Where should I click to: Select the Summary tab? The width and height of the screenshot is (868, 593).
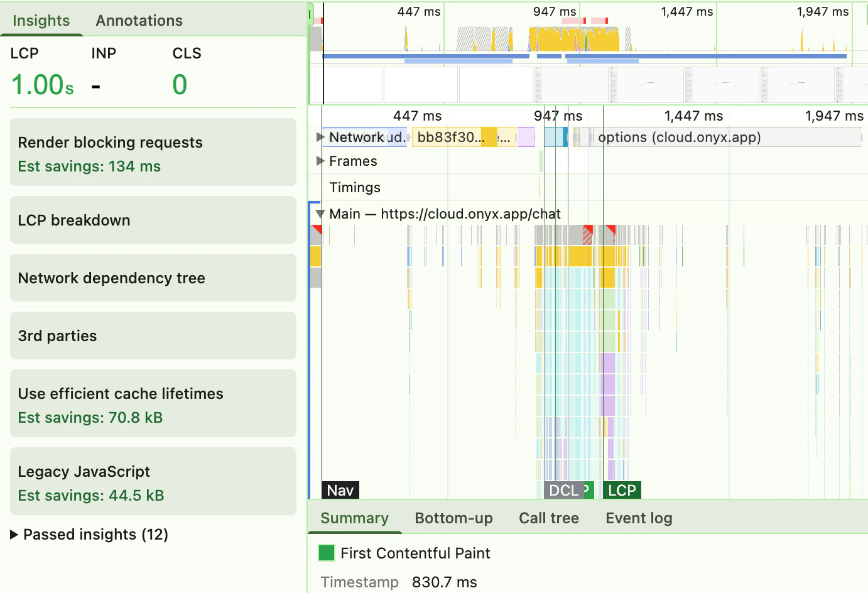pos(354,518)
